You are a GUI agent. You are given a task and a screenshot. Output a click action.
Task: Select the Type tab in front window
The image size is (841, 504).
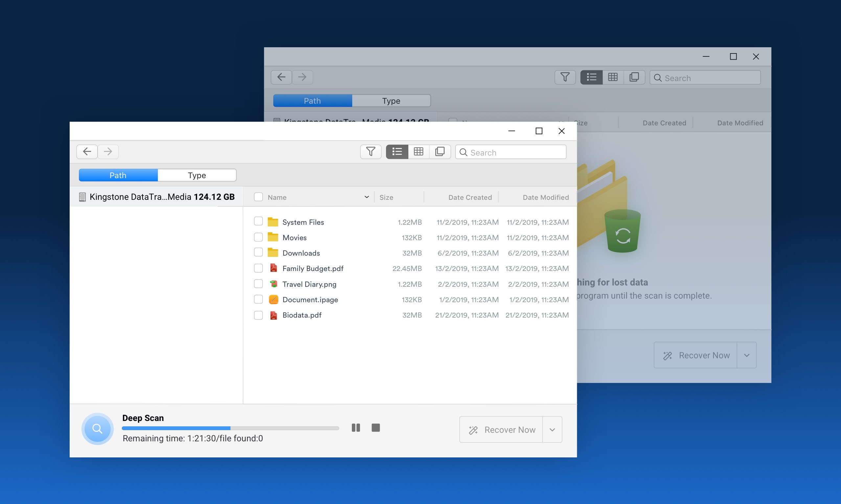coord(197,175)
